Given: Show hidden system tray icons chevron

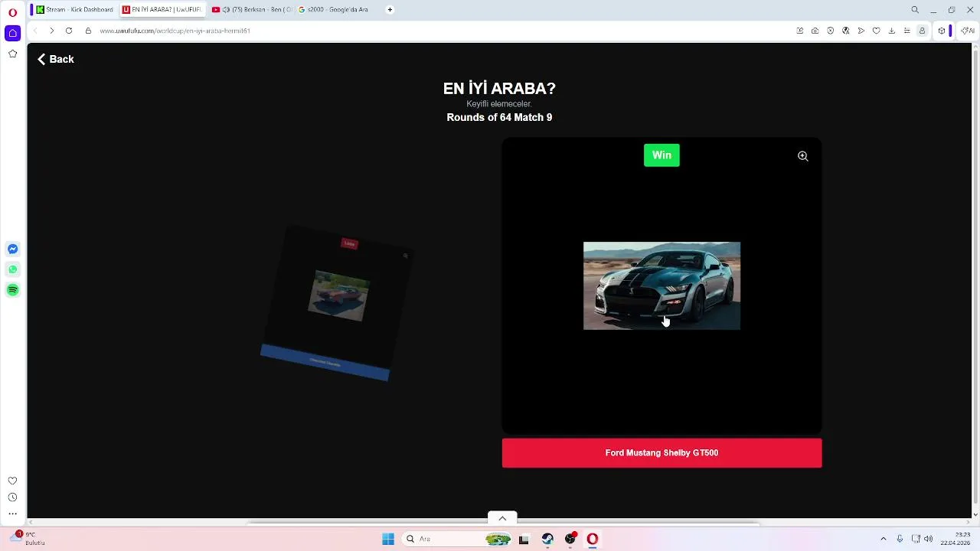Looking at the screenshot, I should 883,539.
